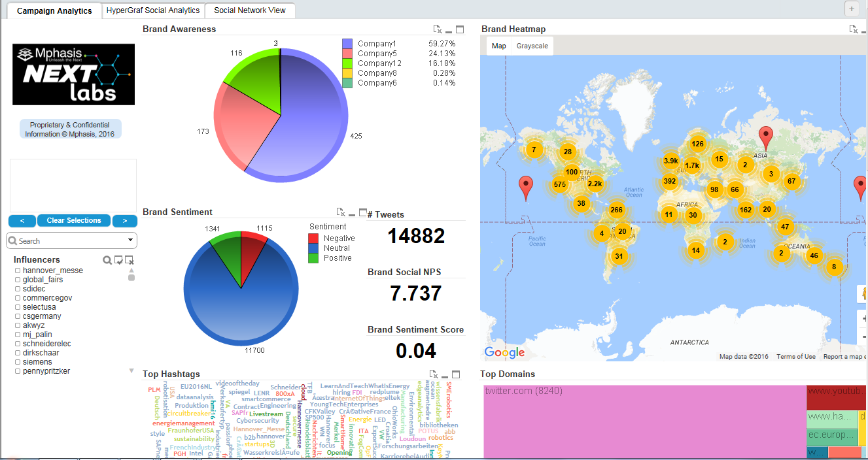
Task: Export Brand Heatmap data icon
Action: point(854,29)
